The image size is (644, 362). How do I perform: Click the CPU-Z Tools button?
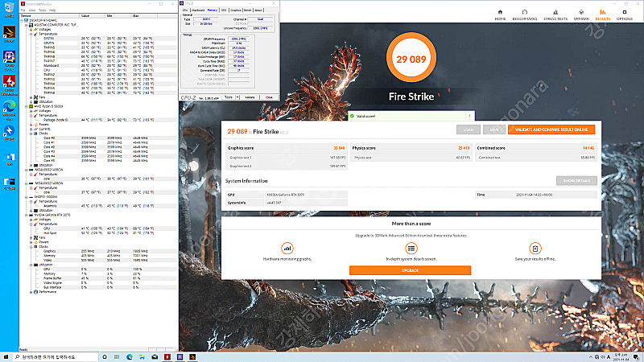(x=229, y=97)
